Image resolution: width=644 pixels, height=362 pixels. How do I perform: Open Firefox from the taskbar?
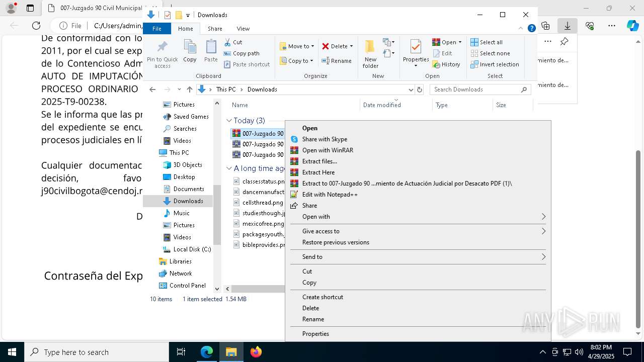coord(256,352)
